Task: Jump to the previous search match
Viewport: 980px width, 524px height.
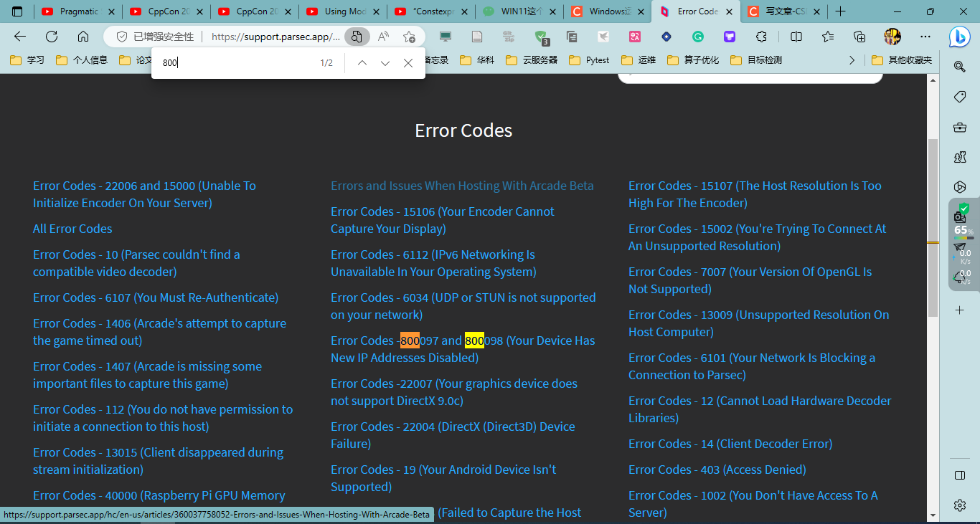Action: pos(362,63)
